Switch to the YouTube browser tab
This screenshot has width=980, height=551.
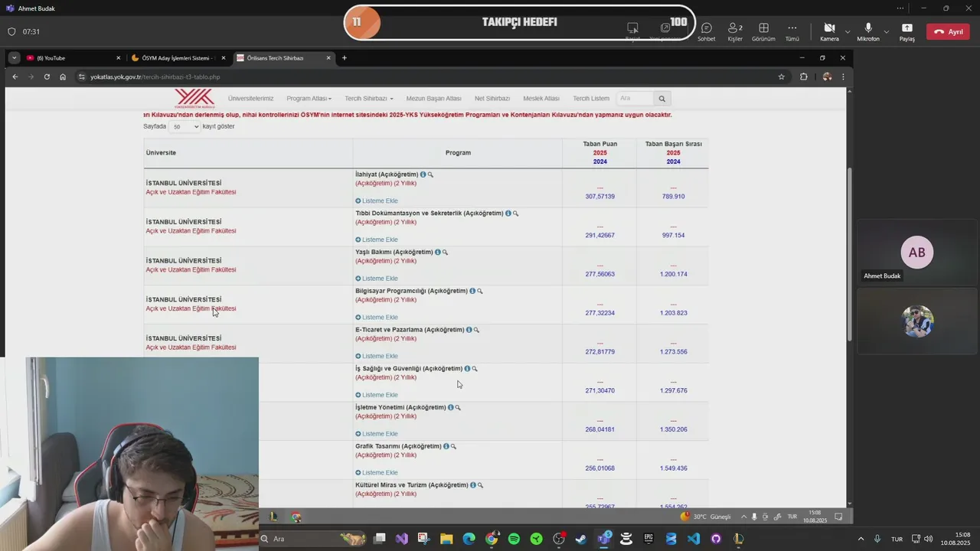[73, 58]
